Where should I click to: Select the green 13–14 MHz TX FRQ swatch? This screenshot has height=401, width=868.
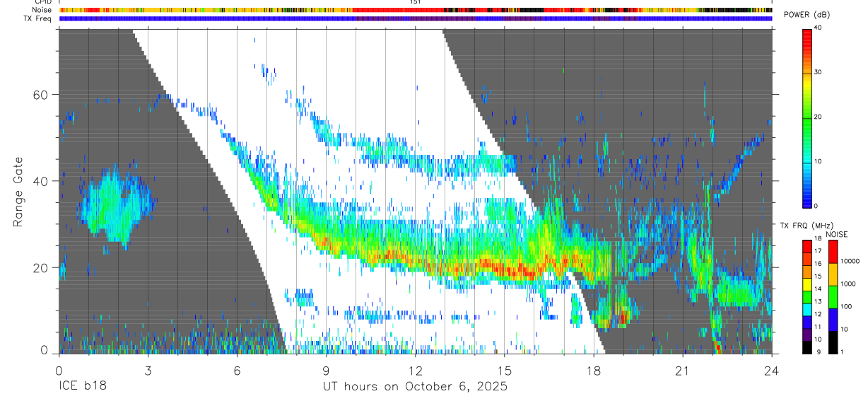pyautogui.click(x=807, y=297)
